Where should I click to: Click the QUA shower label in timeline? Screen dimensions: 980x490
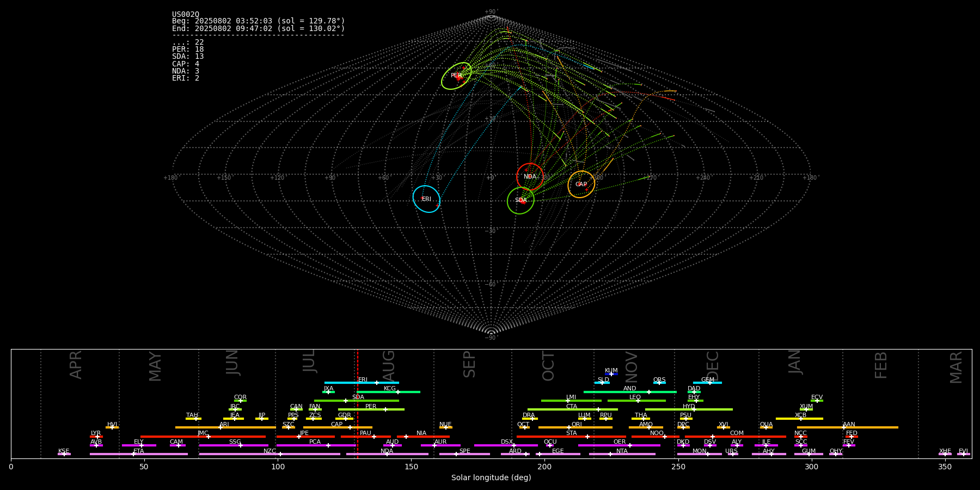[766, 425]
